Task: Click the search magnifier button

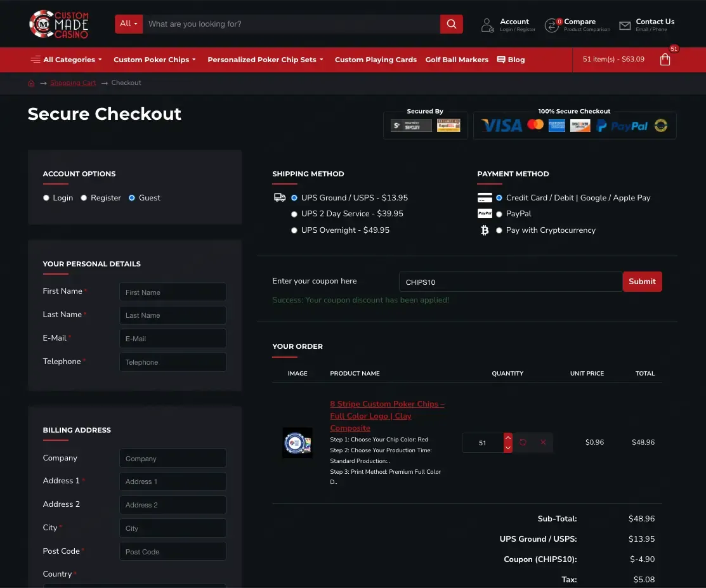Action: tap(451, 24)
